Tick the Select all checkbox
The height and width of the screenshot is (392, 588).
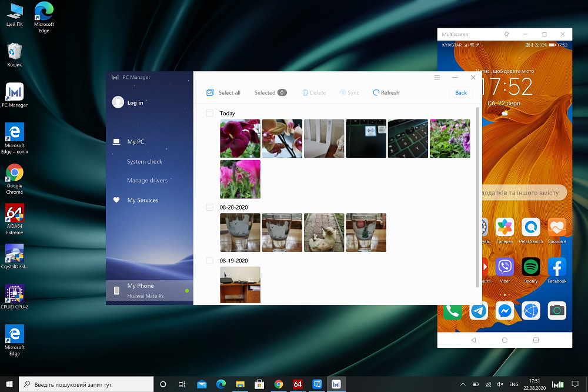click(x=210, y=92)
